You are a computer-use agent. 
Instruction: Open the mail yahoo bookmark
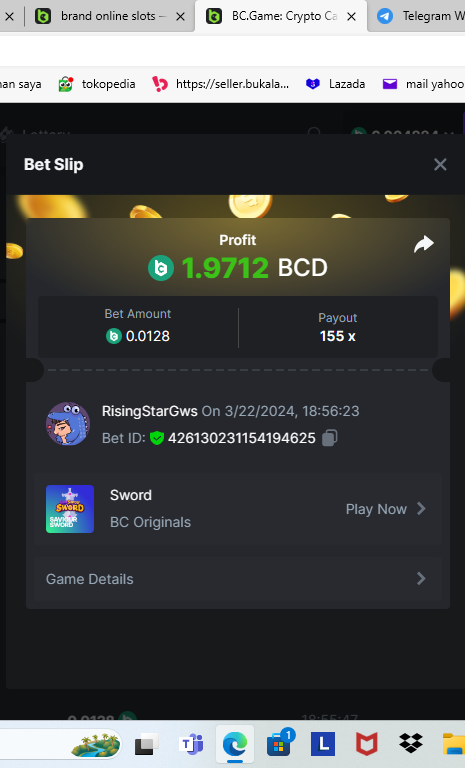[x=423, y=84]
